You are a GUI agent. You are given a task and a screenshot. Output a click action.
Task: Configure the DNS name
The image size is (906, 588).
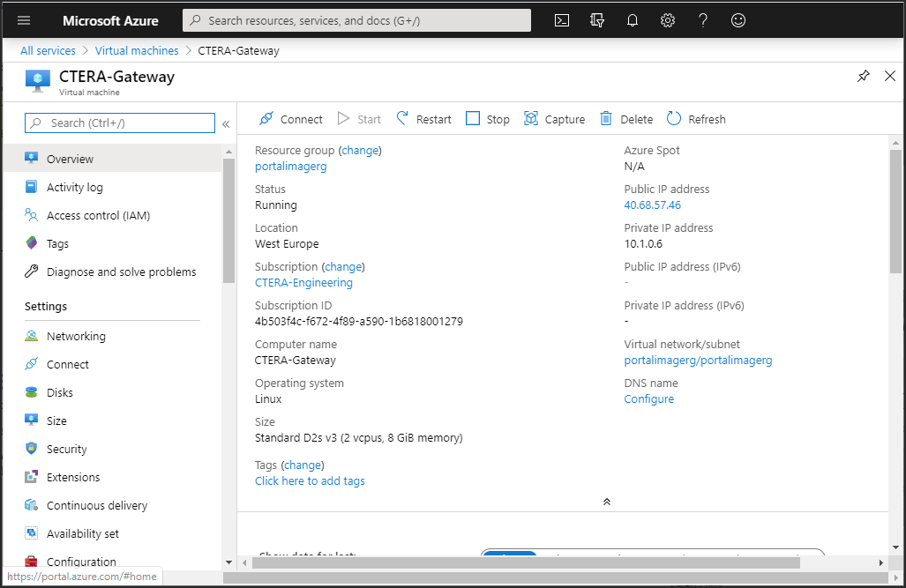click(x=649, y=399)
